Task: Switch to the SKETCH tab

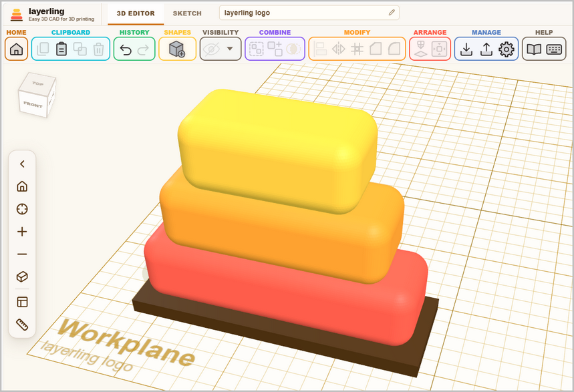Action: pyautogui.click(x=187, y=13)
